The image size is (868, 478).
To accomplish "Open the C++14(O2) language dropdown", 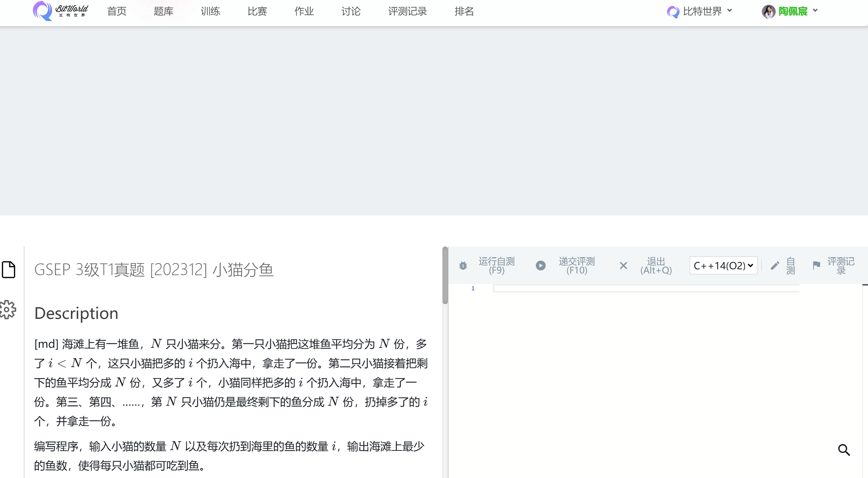I will 723,266.
